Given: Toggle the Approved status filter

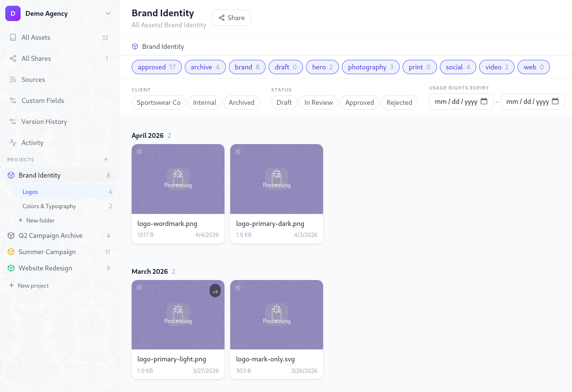Looking at the screenshot, I should tap(359, 102).
